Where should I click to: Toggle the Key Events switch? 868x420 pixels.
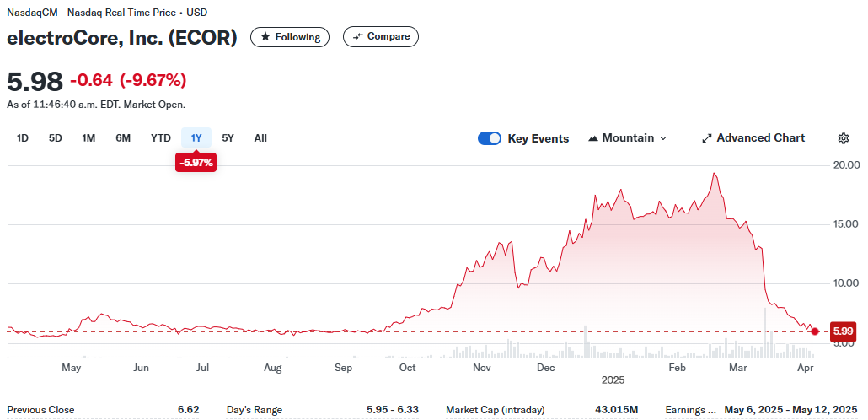coord(490,138)
